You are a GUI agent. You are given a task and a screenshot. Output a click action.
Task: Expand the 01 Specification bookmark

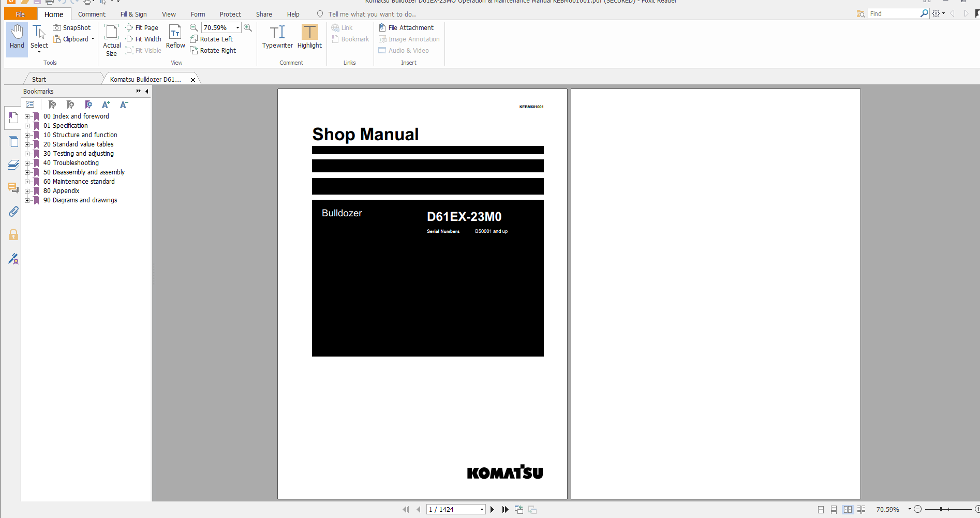pos(27,126)
